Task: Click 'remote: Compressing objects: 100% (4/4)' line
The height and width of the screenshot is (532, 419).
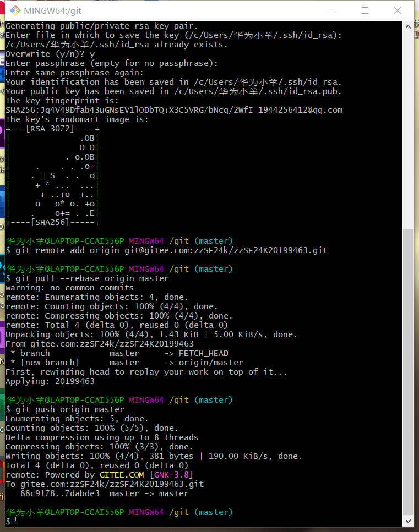Action: [119, 316]
